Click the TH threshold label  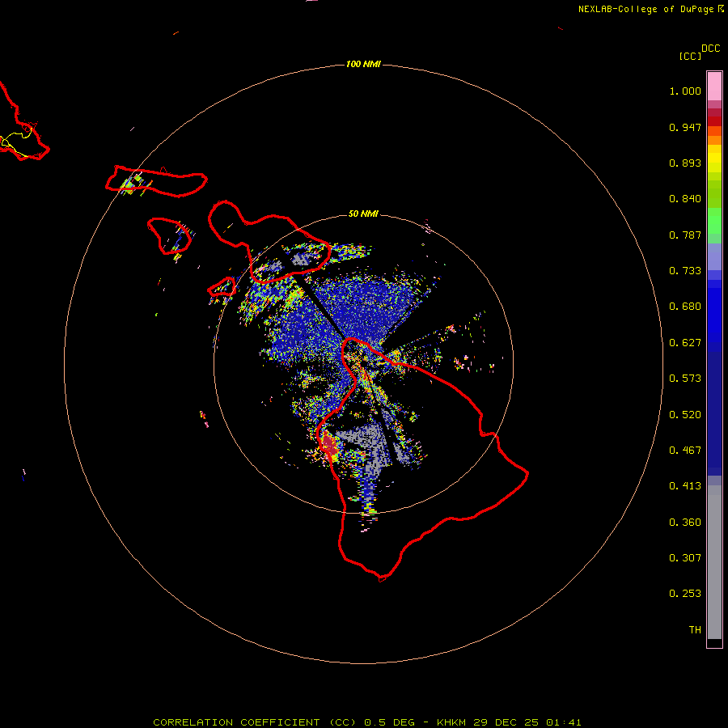[x=695, y=630]
